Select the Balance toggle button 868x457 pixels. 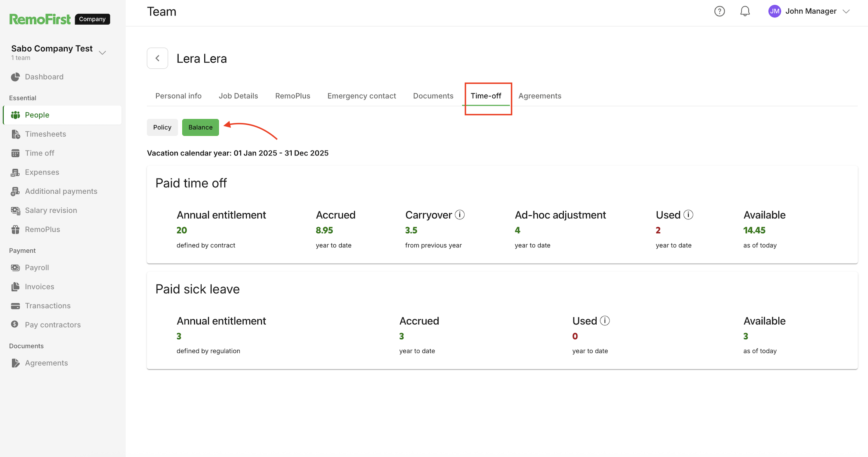[x=200, y=127]
